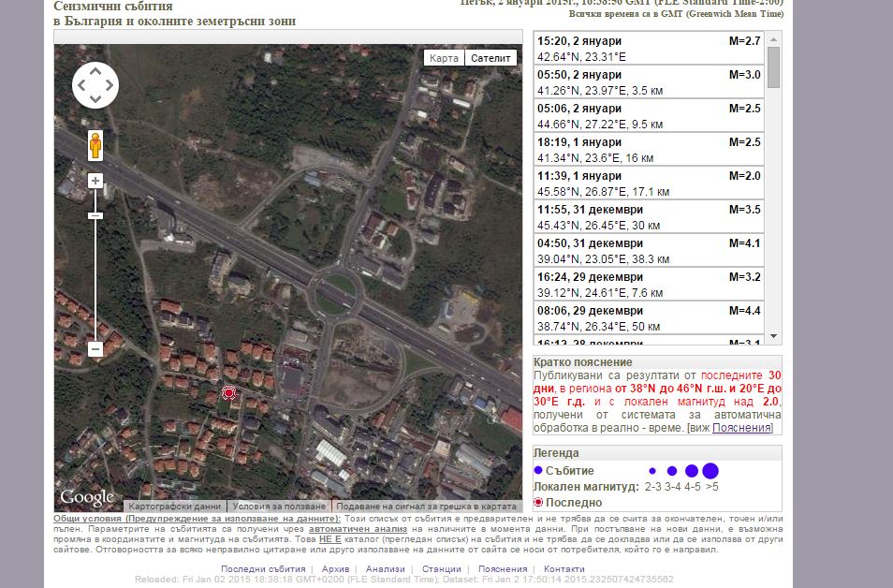Open the Архив page link
This screenshot has height=588, width=893.
(335, 569)
